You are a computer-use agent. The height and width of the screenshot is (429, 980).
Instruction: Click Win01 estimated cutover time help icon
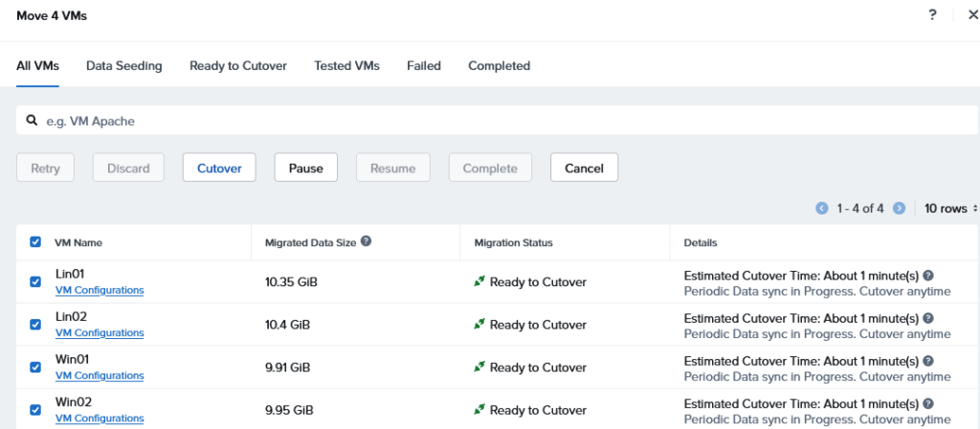point(927,361)
